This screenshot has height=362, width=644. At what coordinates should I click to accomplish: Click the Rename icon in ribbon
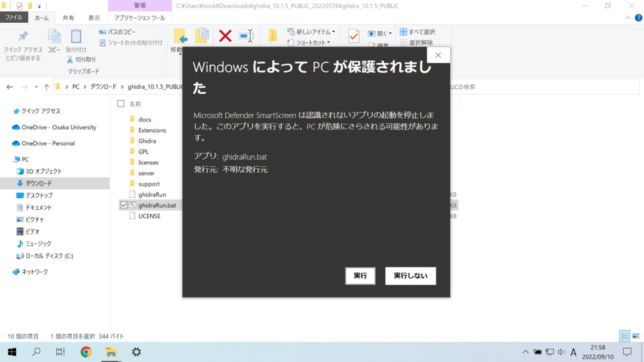(246, 36)
